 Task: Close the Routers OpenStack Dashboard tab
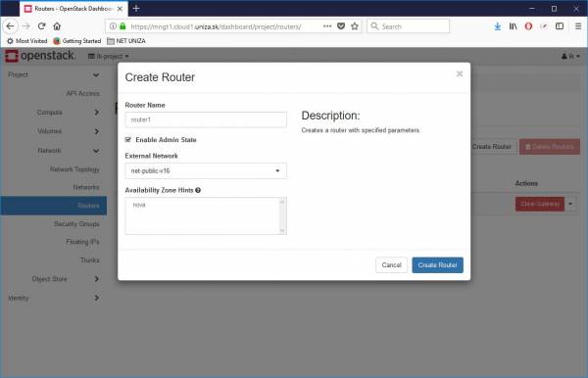pyautogui.click(x=120, y=8)
